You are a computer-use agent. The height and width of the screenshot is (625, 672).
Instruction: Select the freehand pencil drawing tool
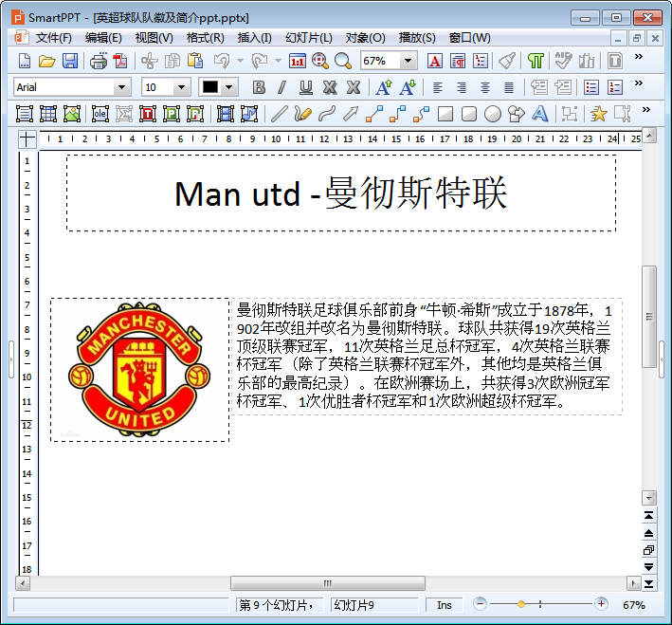coord(303,114)
